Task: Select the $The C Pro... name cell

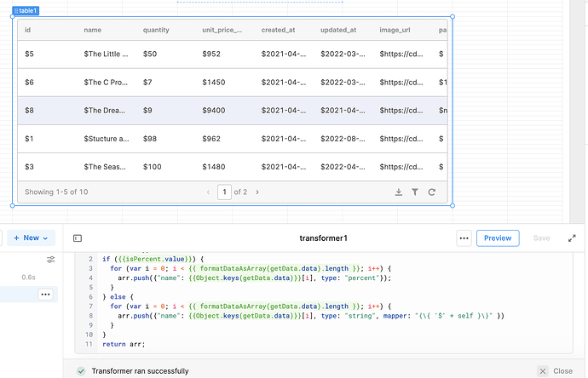Action: [106, 83]
